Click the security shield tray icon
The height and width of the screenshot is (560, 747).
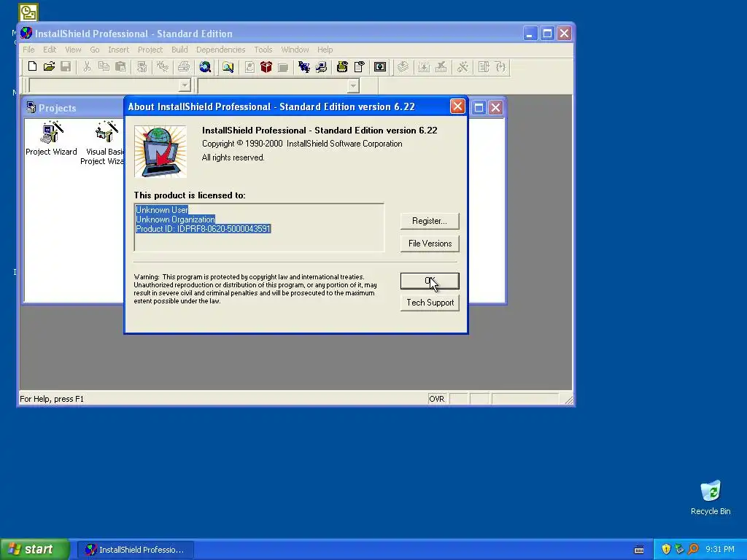[666, 549]
